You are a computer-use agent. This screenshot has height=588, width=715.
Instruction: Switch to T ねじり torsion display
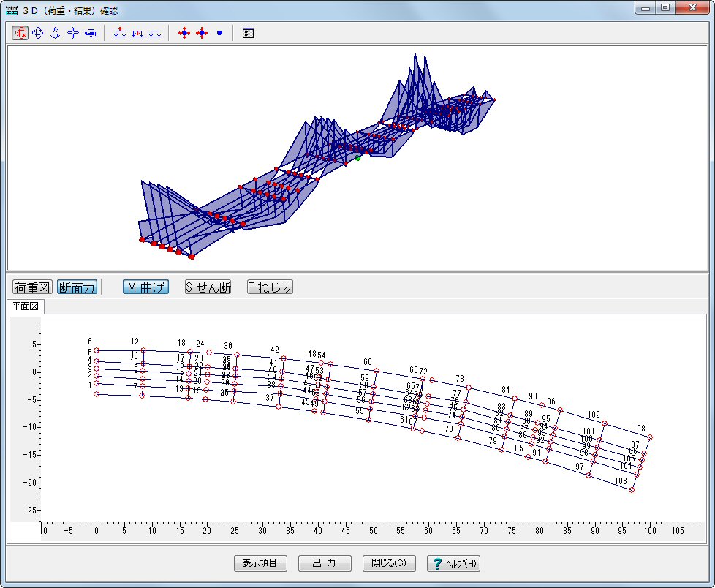(270, 287)
